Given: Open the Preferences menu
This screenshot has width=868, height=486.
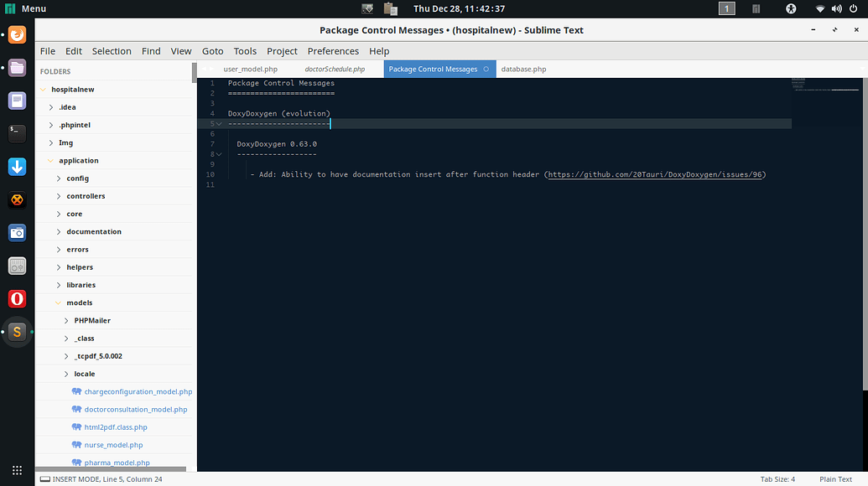Looking at the screenshot, I should tap(333, 51).
